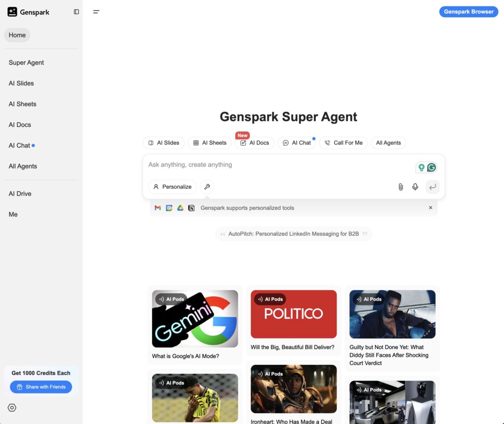Select the AI Sheets chip
The image size is (504, 424).
click(210, 143)
